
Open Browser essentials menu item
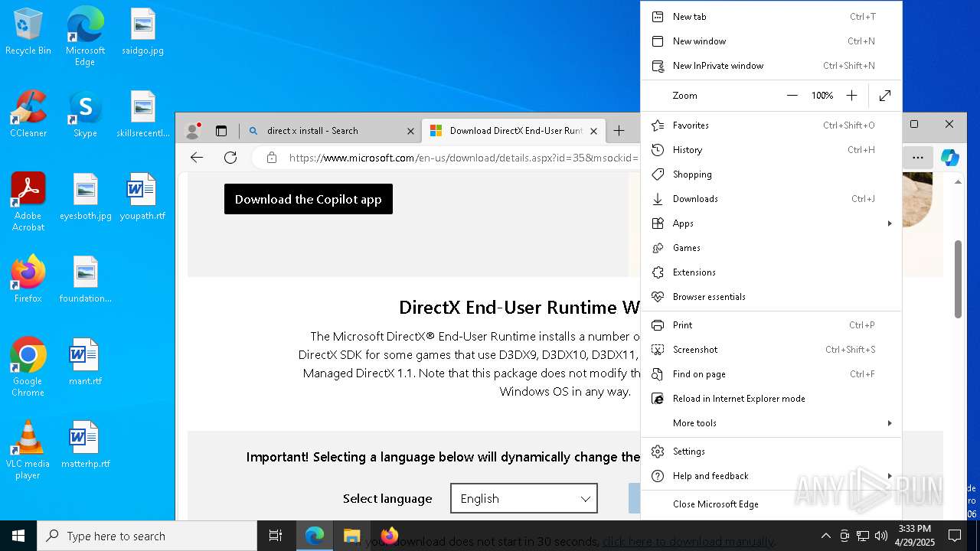coord(771,297)
